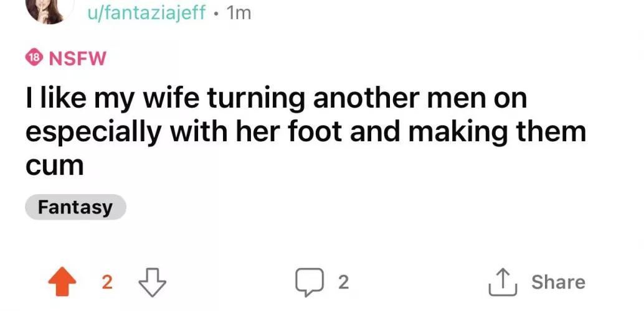Click the 1m post timestamp
The image size is (644, 311).
240,12
